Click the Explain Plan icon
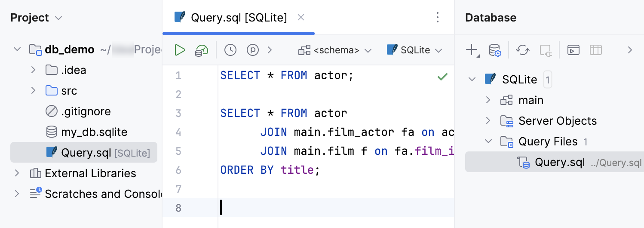 (x=201, y=50)
